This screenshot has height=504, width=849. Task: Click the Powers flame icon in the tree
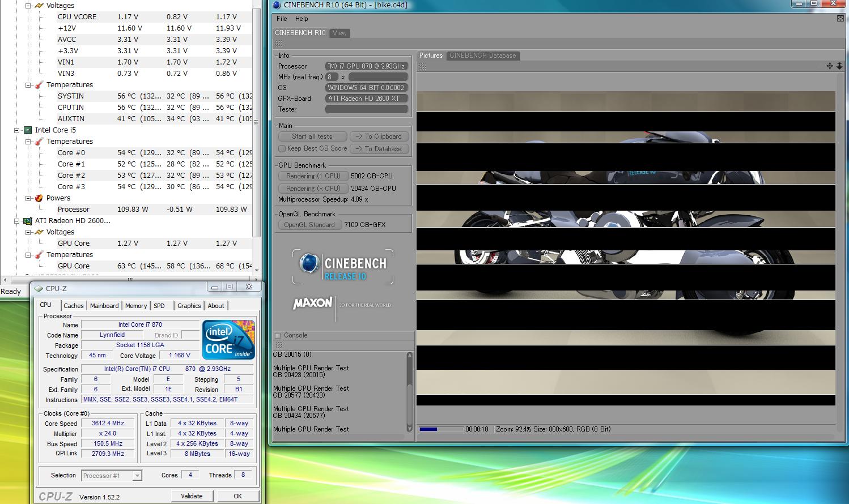[x=39, y=198]
